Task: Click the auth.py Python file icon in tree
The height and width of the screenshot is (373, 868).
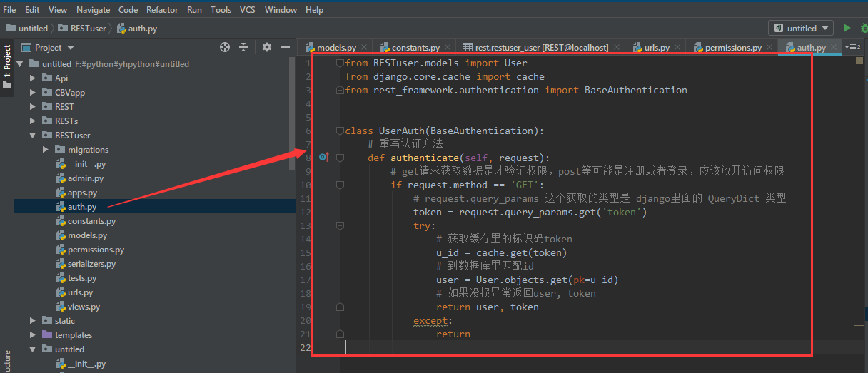Action: 61,207
